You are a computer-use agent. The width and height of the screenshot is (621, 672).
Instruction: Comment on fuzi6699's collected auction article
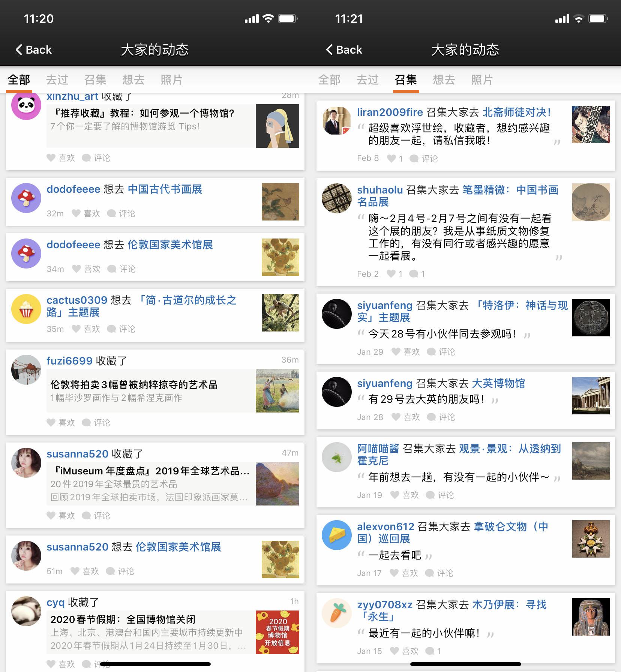[x=96, y=423]
